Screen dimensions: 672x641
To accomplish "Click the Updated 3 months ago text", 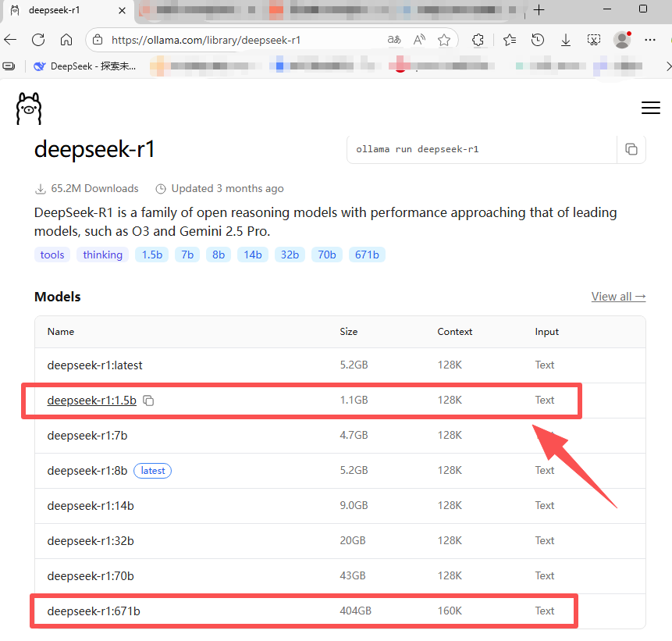I will click(x=228, y=189).
